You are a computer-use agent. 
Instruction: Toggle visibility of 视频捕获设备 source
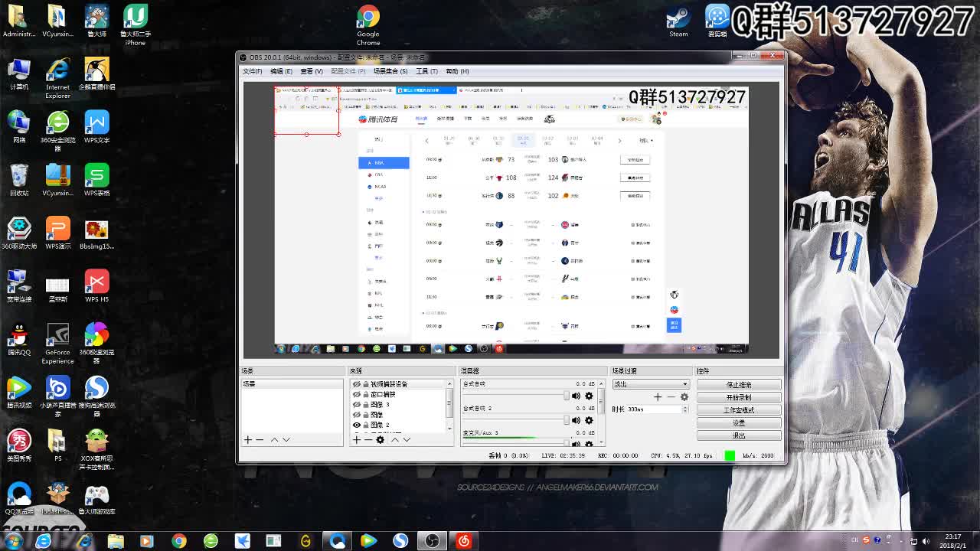tap(356, 384)
